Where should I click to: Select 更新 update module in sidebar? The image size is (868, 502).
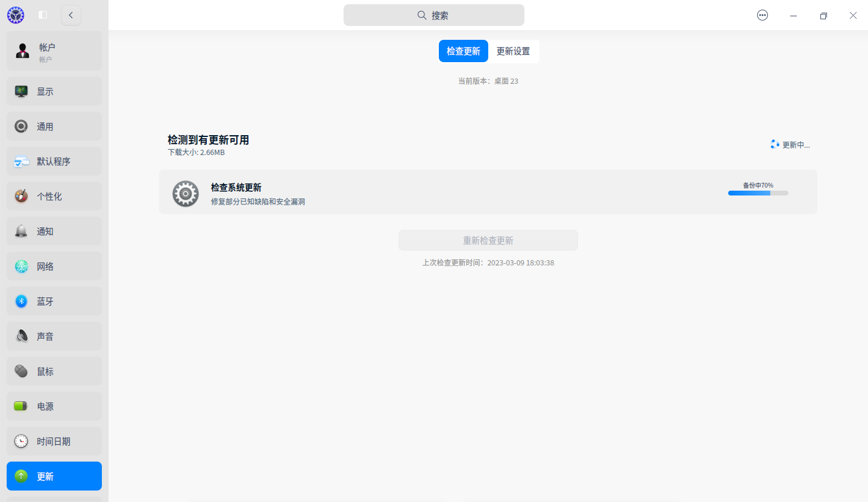[x=54, y=476]
